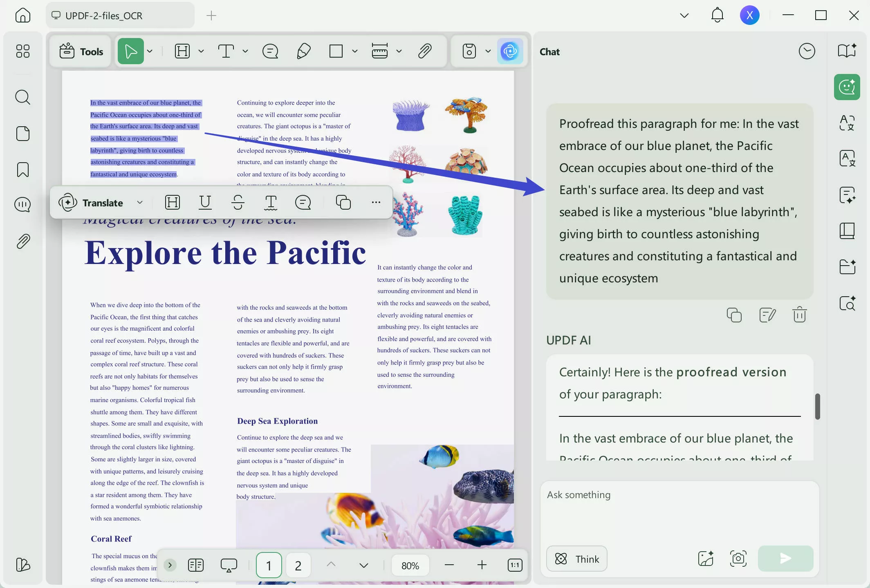Copy the proofread AI response

coord(734,315)
